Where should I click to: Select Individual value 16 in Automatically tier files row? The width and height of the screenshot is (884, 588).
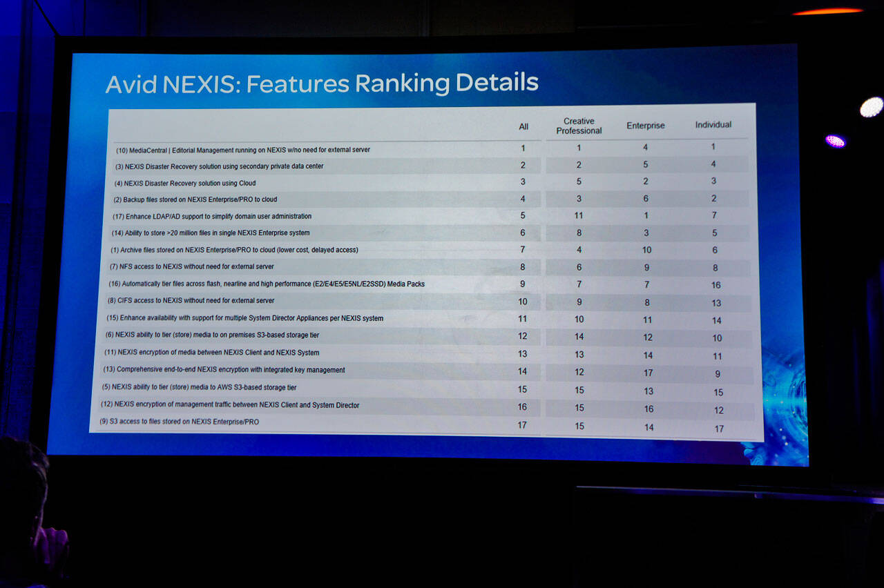click(716, 285)
